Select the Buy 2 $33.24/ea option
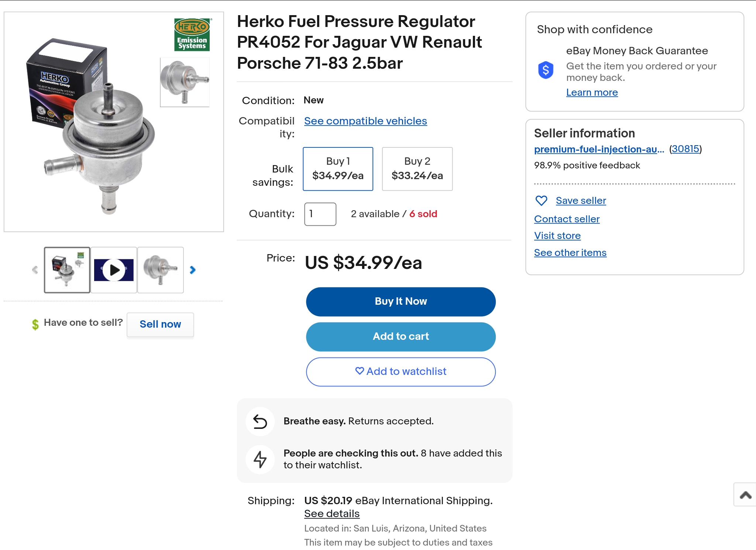The width and height of the screenshot is (756, 550). point(417,169)
